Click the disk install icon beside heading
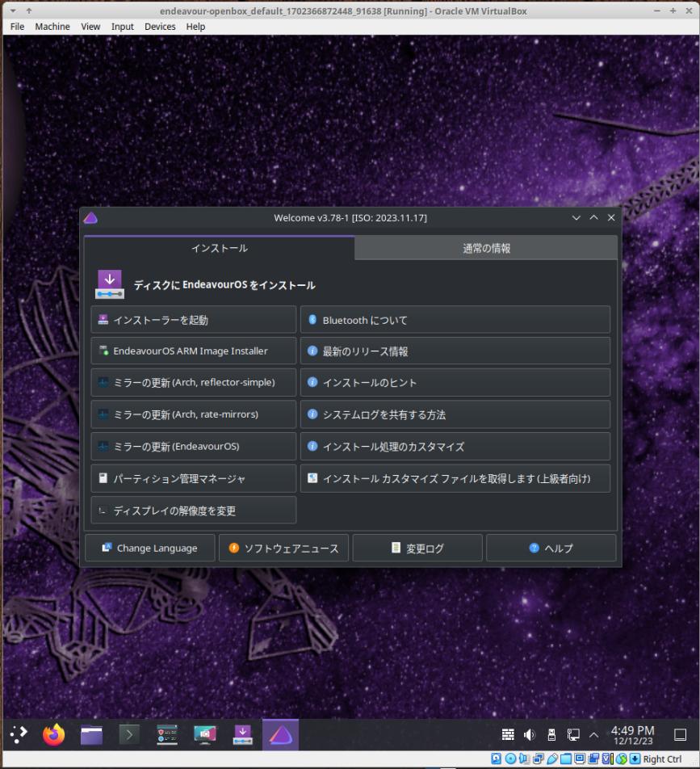 coord(109,284)
